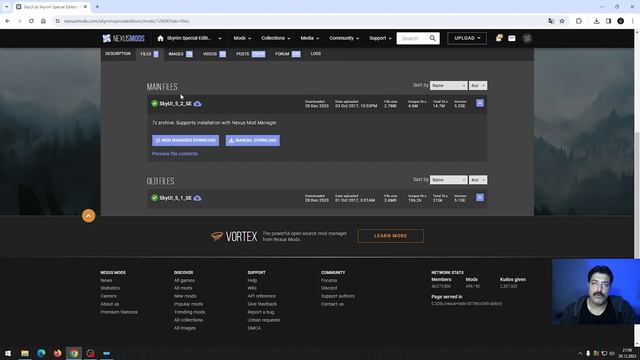Viewport: 640px width, 360px height.
Task: Open the browser side panel icon
Action: (x=608, y=21)
